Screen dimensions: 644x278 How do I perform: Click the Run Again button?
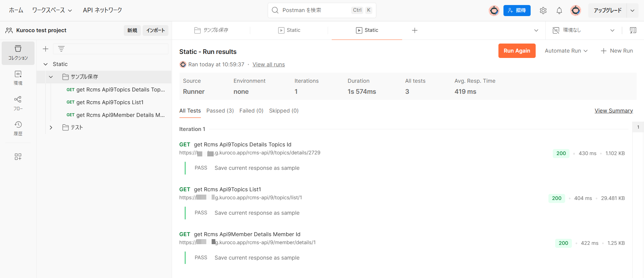click(x=517, y=51)
